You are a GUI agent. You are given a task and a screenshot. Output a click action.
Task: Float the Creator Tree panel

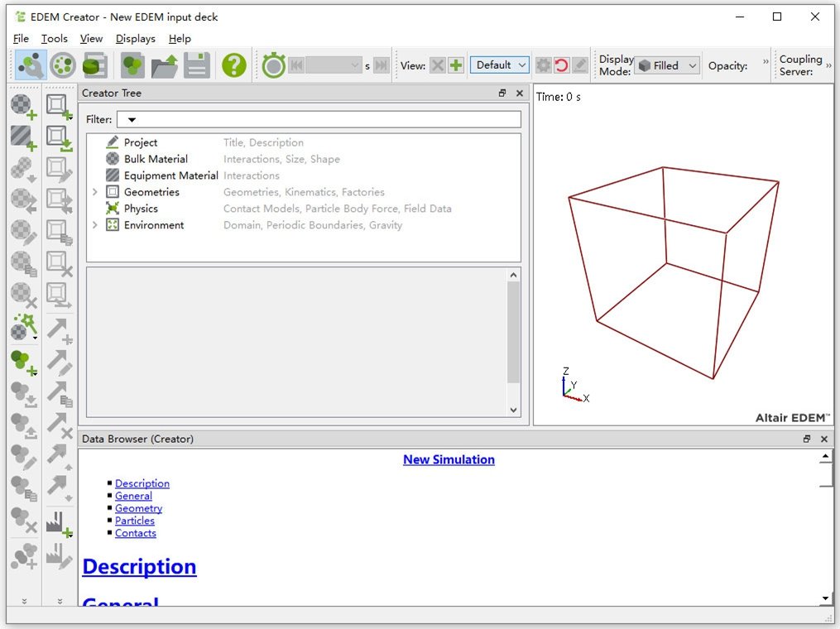(x=502, y=94)
